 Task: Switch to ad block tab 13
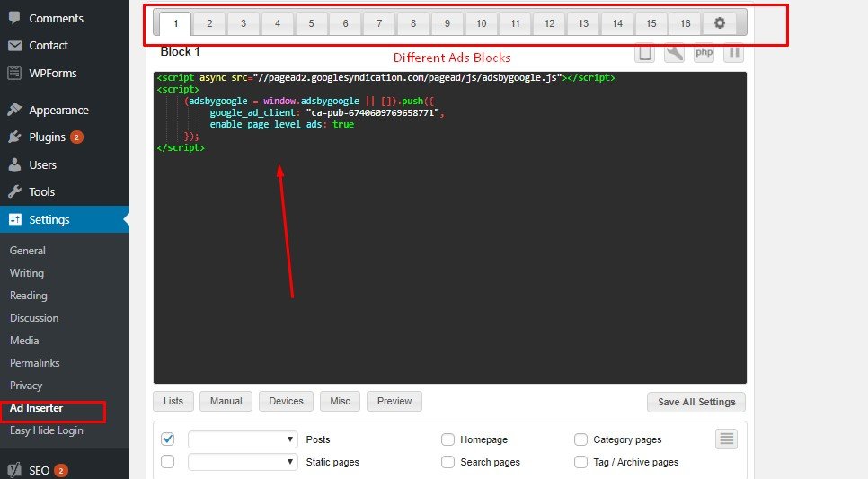(583, 23)
